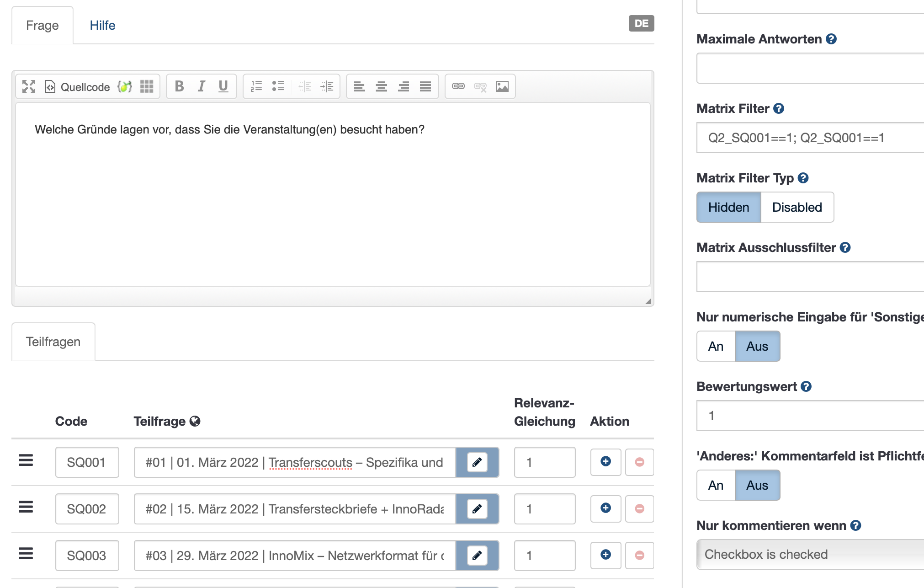The height and width of the screenshot is (588, 924).
Task: Toggle italic text formatting
Action: tap(201, 86)
